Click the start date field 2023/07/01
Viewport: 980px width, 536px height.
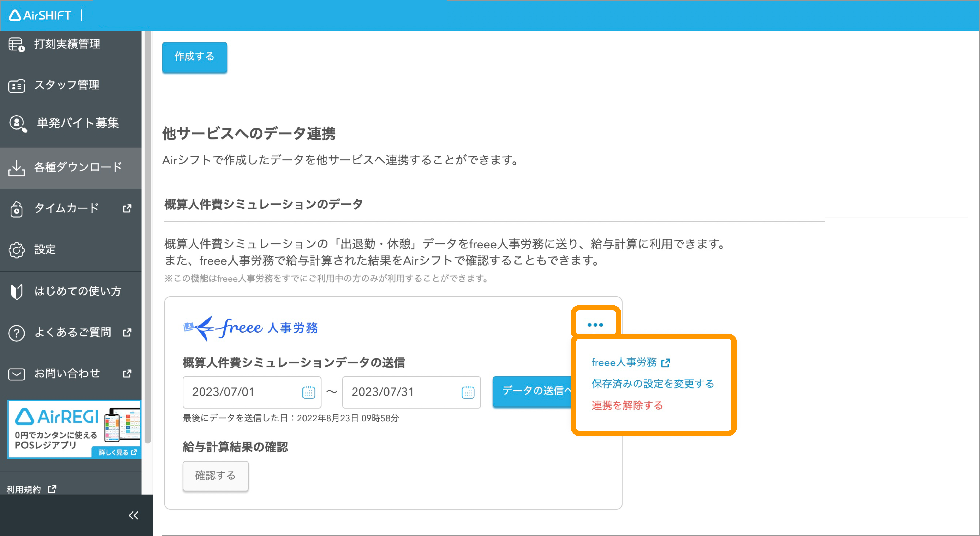tap(252, 392)
